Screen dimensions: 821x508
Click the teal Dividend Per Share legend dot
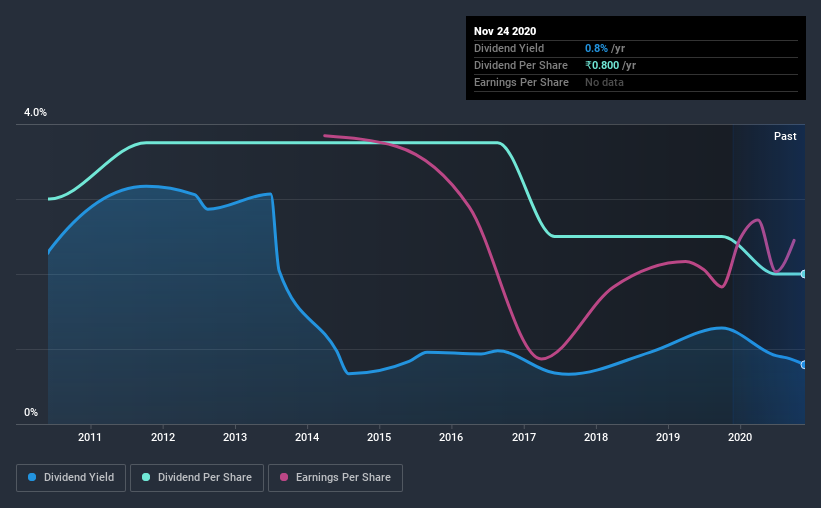146,477
